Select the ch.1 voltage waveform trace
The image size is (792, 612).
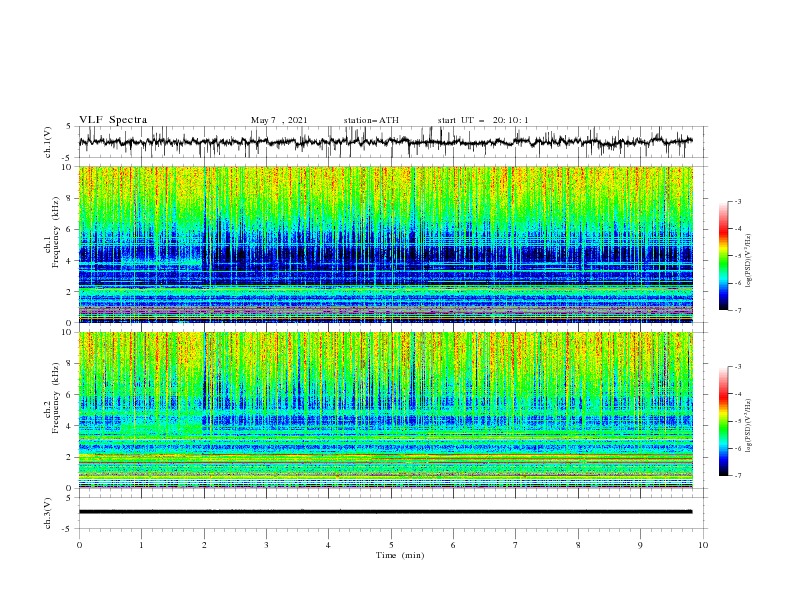(x=385, y=142)
